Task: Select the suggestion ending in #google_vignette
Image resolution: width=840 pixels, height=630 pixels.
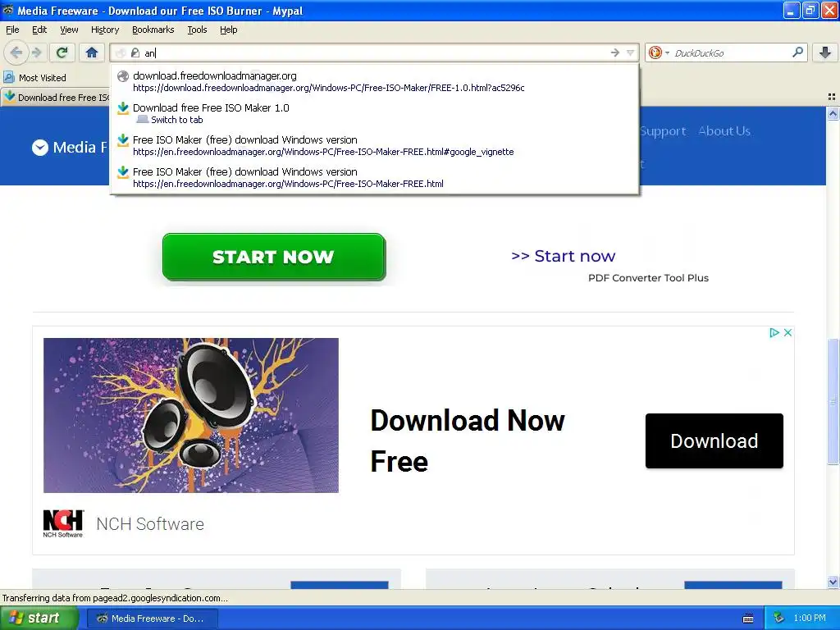Action: point(374,145)
